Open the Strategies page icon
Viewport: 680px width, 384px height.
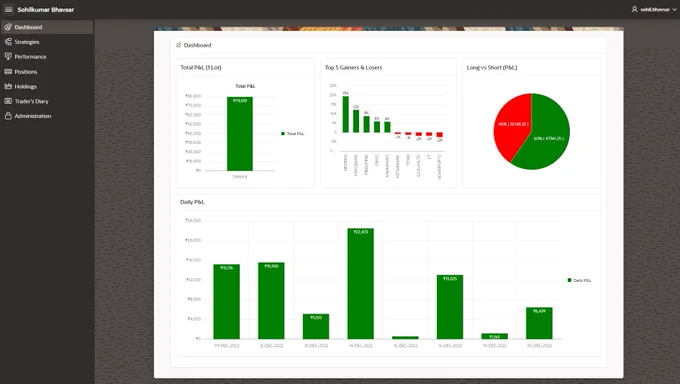point(8,42)
